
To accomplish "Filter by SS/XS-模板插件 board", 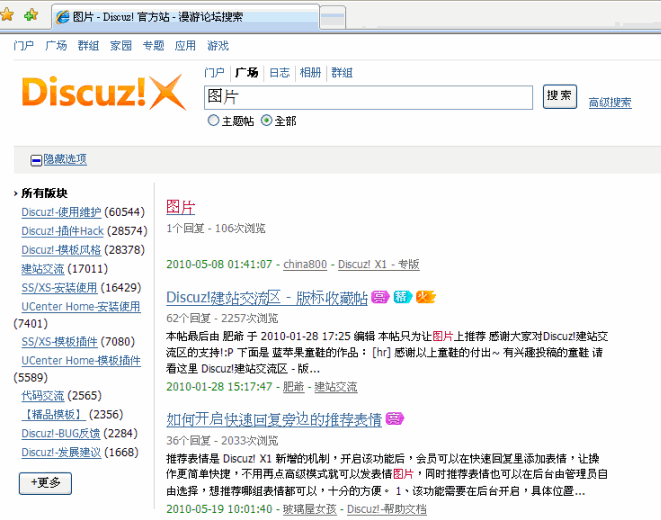I will [x=59, y=341].
